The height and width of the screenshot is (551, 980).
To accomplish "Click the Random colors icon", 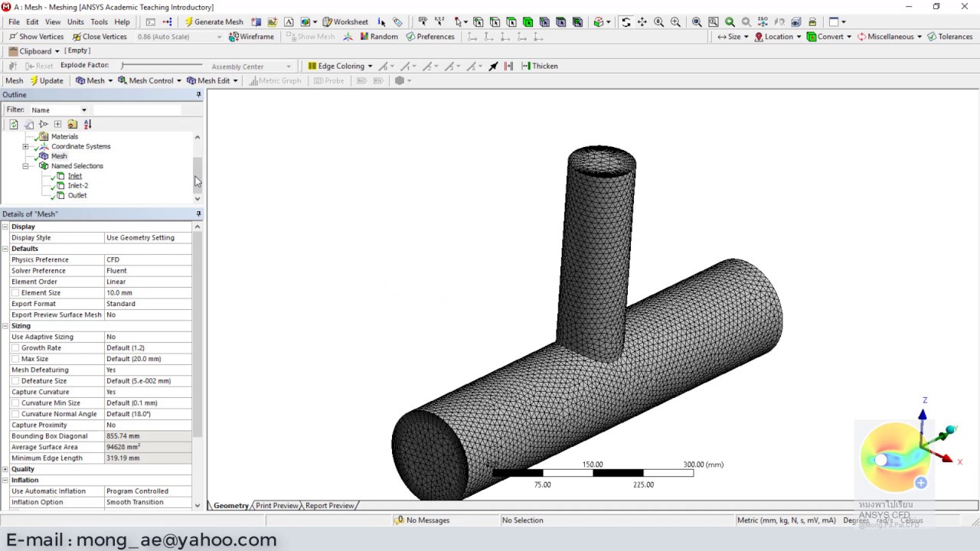I will pyautogui.click(x=379, y=36).
